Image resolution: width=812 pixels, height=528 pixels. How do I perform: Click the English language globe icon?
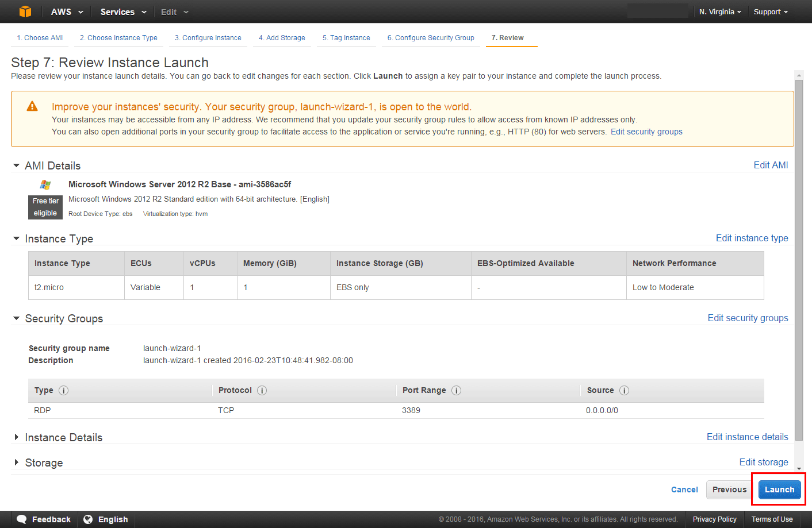(x=87, y=519)
